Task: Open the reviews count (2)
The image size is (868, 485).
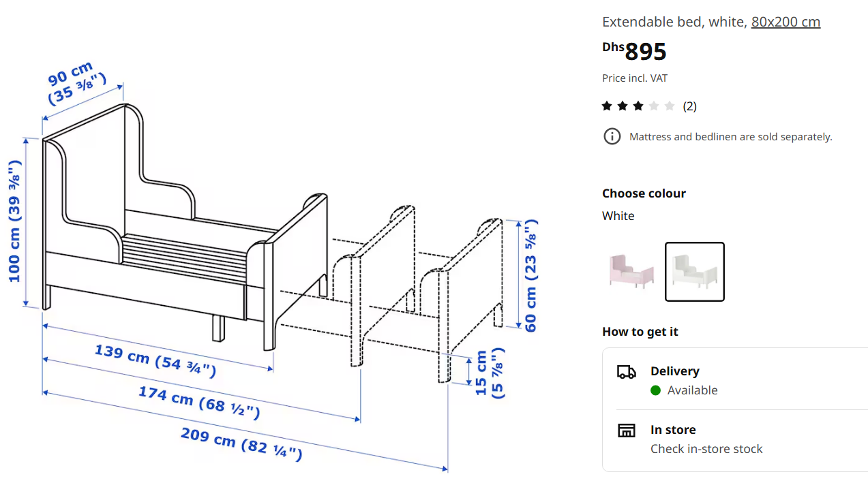Action: 689,106
